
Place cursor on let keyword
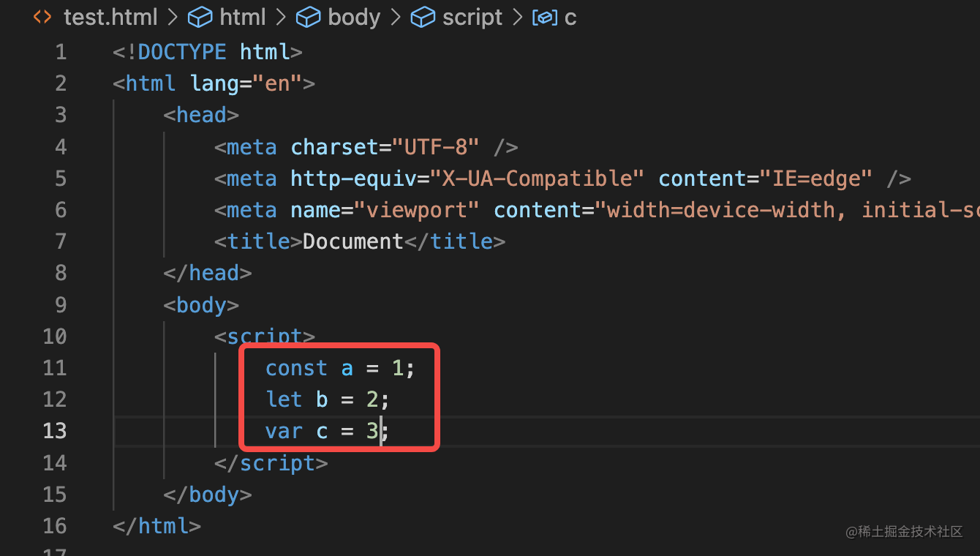click(284, 399)
